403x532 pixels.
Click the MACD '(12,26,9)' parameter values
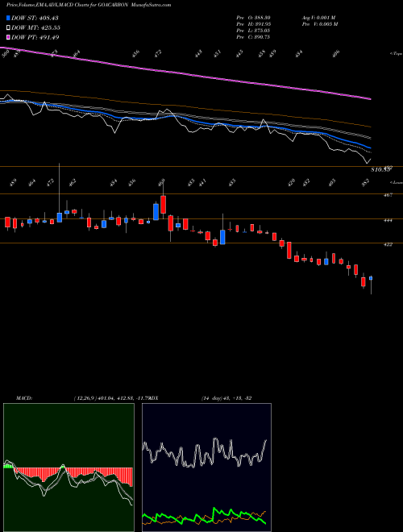111,398
